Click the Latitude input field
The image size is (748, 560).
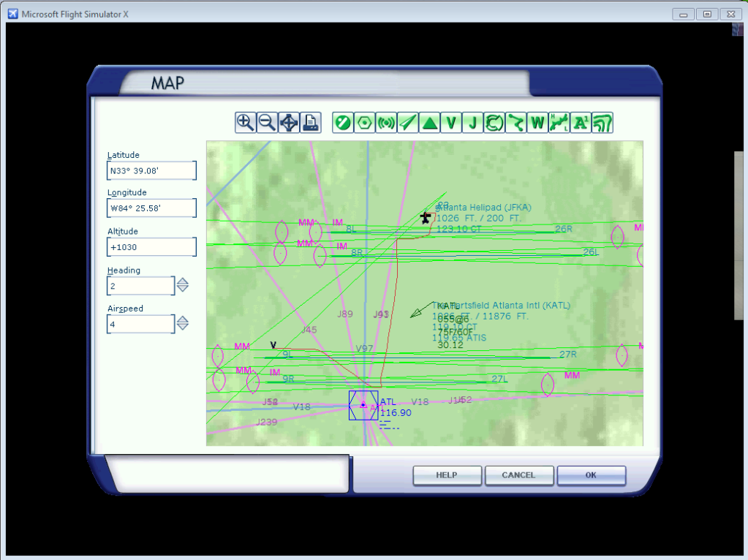[x=151, y=171]
